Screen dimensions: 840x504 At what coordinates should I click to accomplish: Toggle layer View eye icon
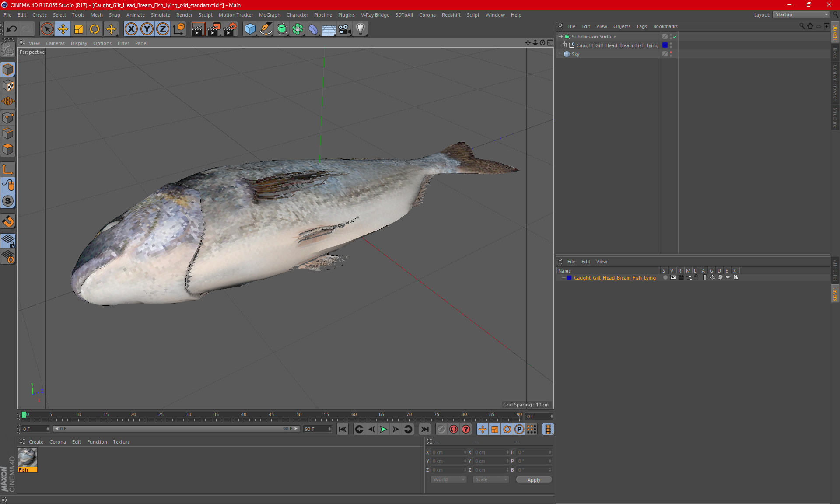pyautogui.click(x=673, y=278)
